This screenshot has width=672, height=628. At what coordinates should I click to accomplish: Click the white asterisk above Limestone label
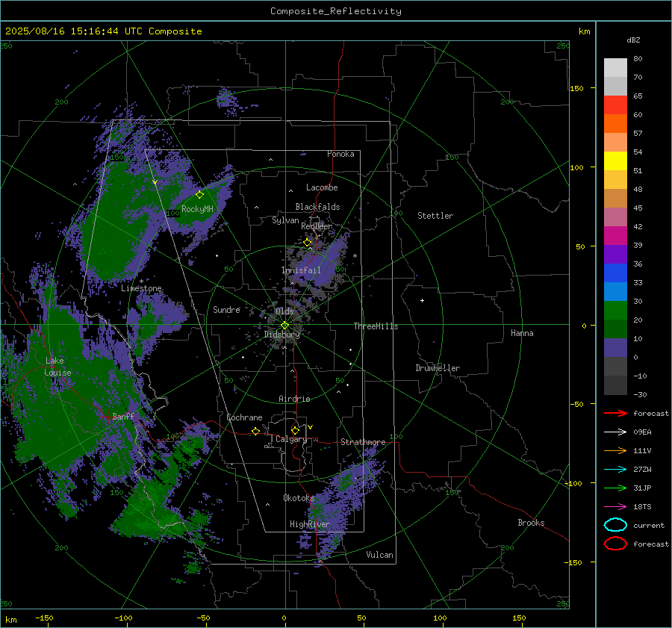pyautogui.click(x=141, y=282)
